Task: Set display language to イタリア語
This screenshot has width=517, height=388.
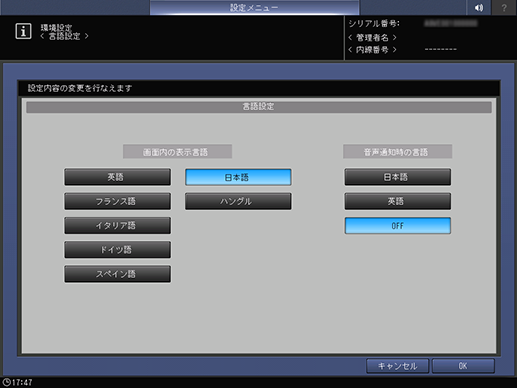Action: click(117, 226)
